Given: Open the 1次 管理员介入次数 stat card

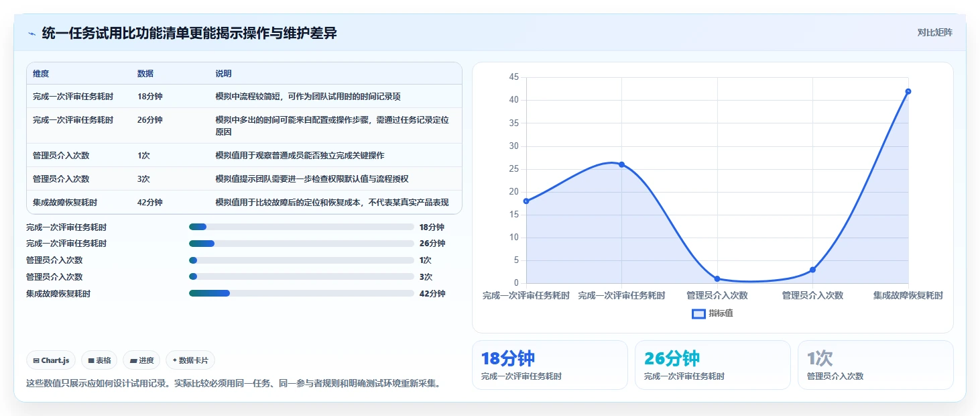Looking at the screenshot, I should tap(875, 365).
